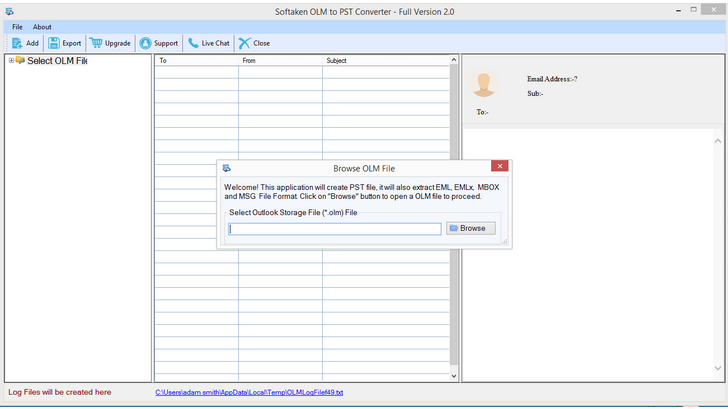Image resolution: width=728 pixels, height=409 pixels.
Task: Open Upgrade from the toolbar
Action: click(110, 43)
